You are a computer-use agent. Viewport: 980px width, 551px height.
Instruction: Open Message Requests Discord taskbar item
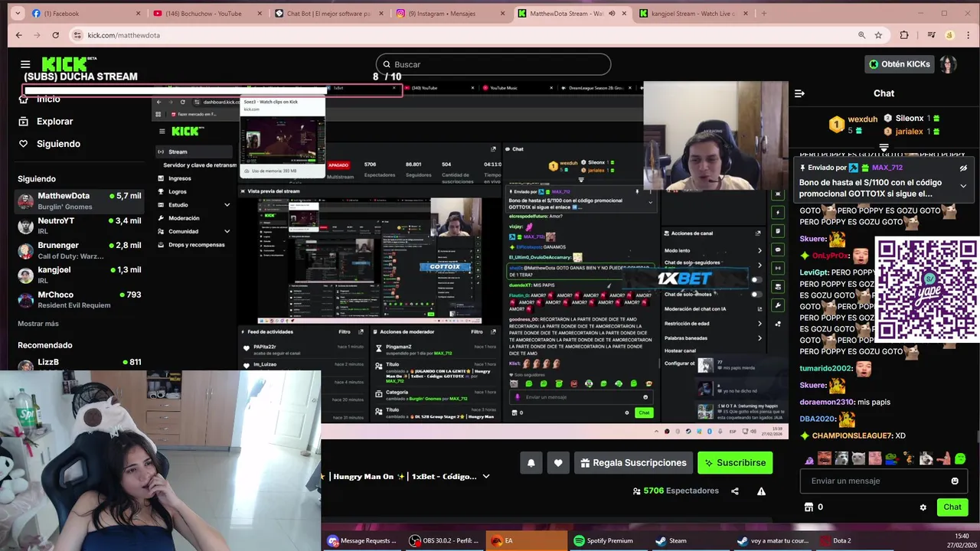click(362, 540)
